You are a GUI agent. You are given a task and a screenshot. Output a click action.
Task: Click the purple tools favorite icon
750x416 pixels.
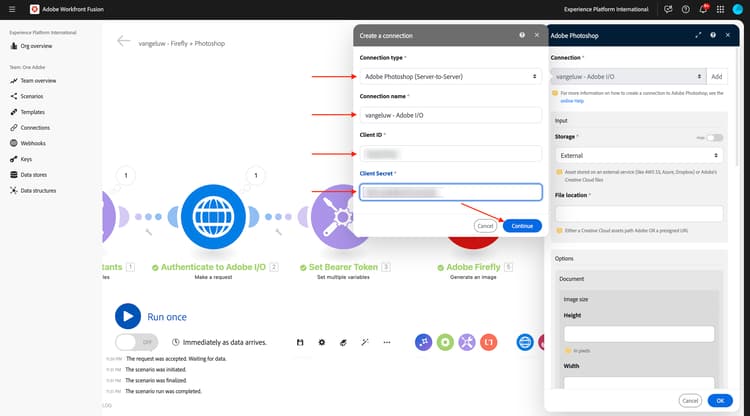pos(467,342)
